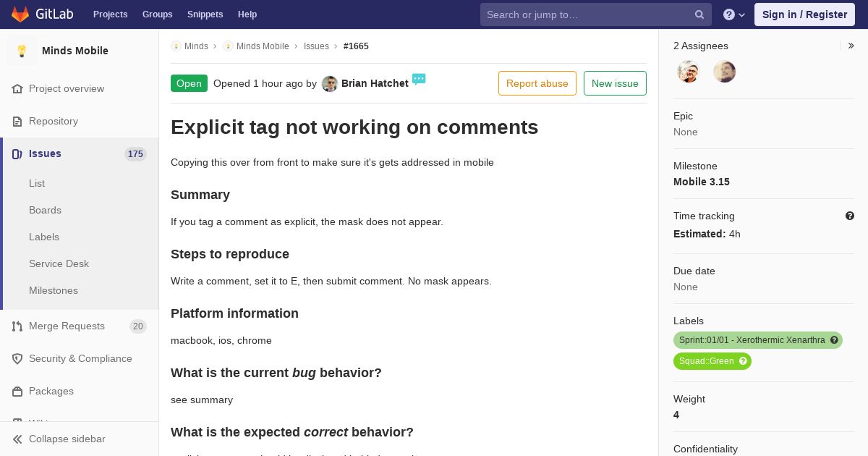
Task: Open the Help question-mark dropdown
Action: pos(734,14)
